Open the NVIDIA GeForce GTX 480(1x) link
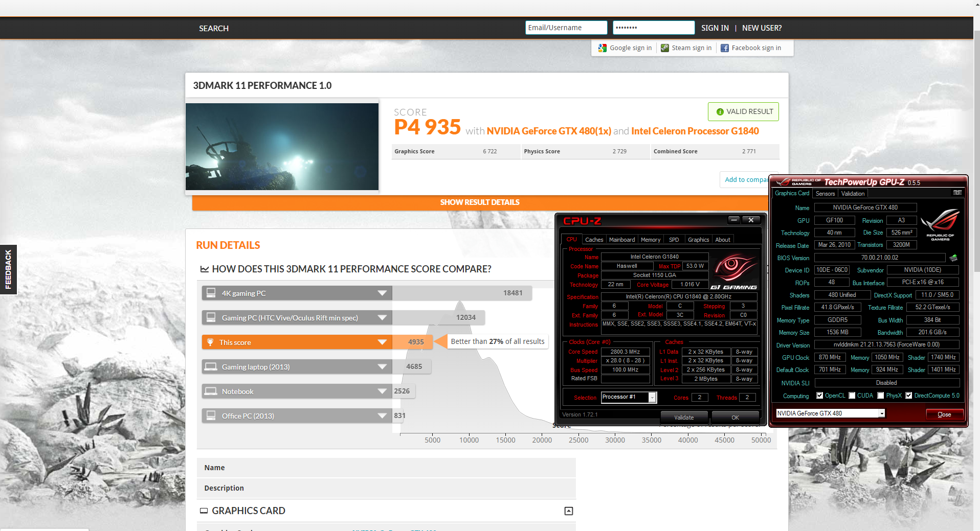Screen dimensions: 980x531 pos(549,131)
